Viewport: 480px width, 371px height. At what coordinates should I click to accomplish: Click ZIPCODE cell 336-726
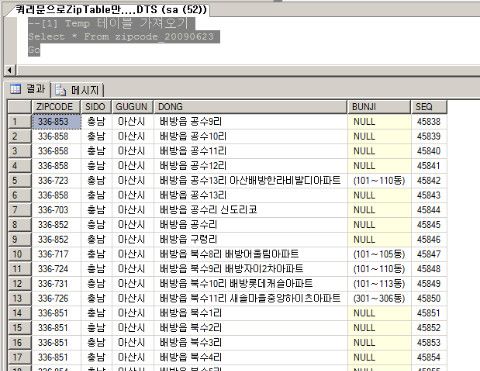pos(56,298)
